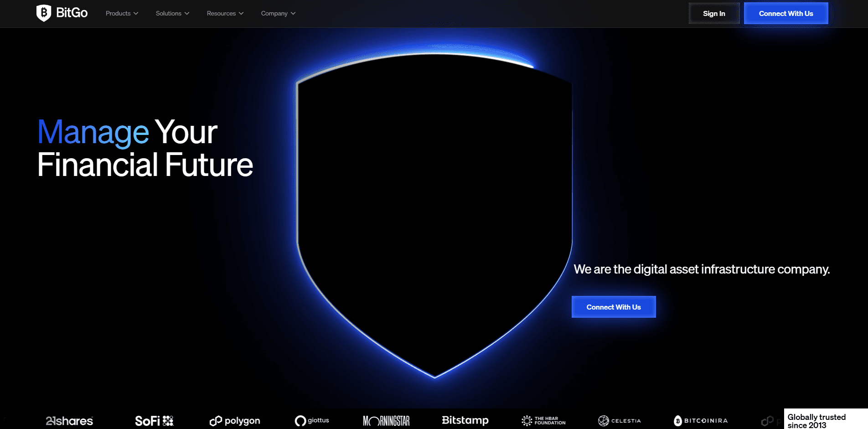Click the Celestia logo

tap(620, 420)
